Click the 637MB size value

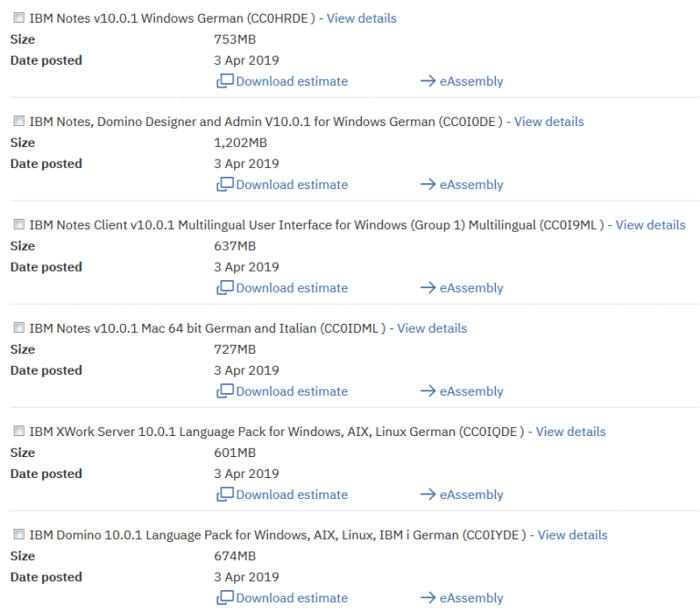[x=235, y=246]
